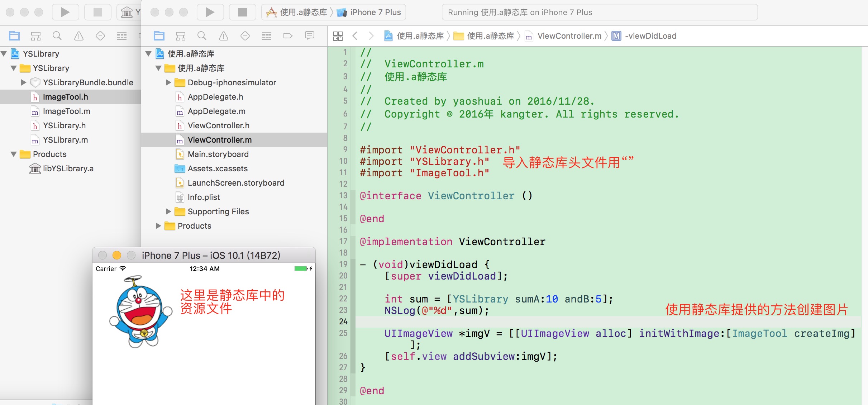Choose iPhone 7 Plus destination in toolbar
Screen dimensions: 868x405
click(x=369, y=12)
